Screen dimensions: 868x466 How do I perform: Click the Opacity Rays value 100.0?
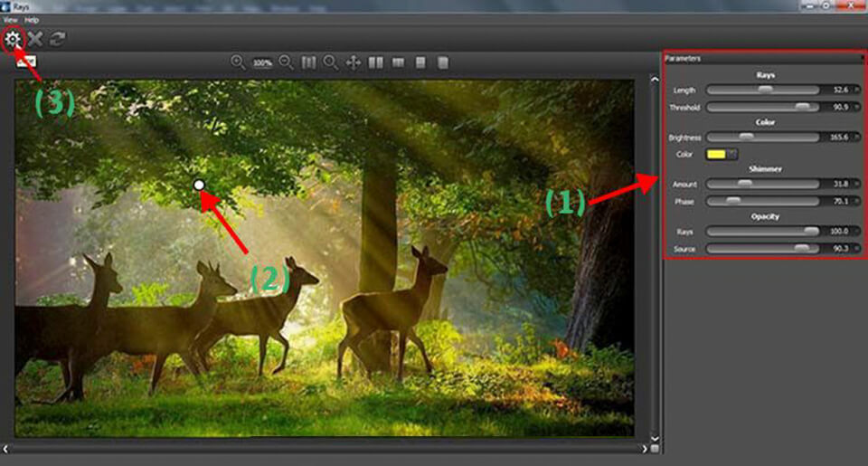pyautogui.click(x=839, y=231)
